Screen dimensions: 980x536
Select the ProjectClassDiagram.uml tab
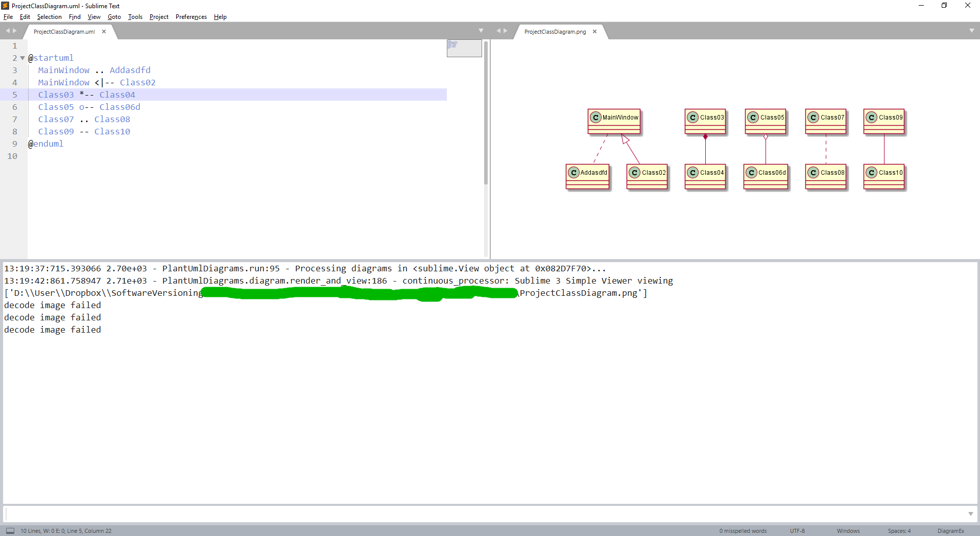[64, 32]
